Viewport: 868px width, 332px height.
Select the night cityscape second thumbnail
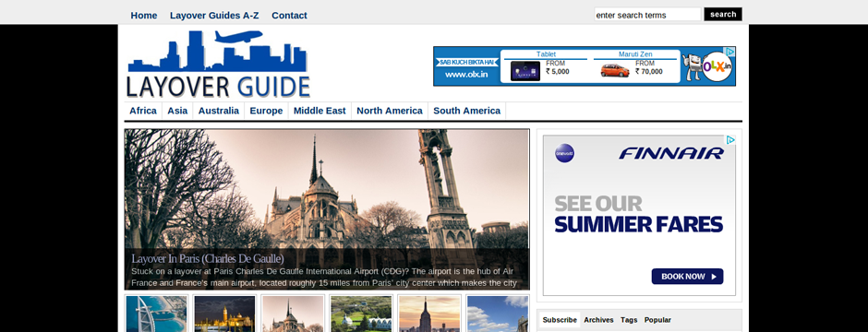click(224, 314)
